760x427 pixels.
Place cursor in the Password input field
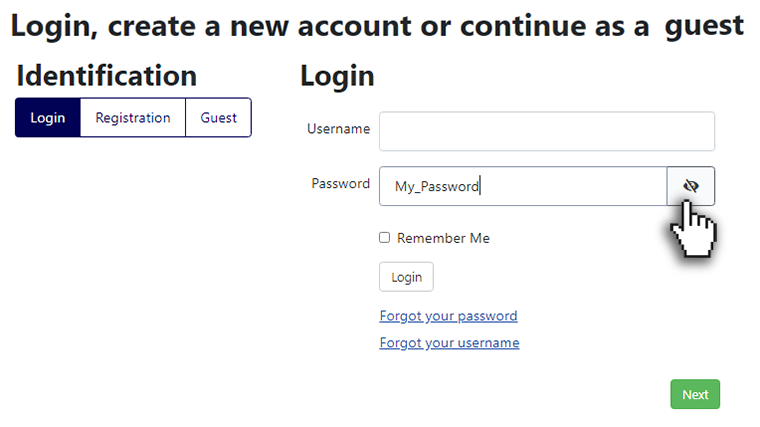click(x=523, y=186)
